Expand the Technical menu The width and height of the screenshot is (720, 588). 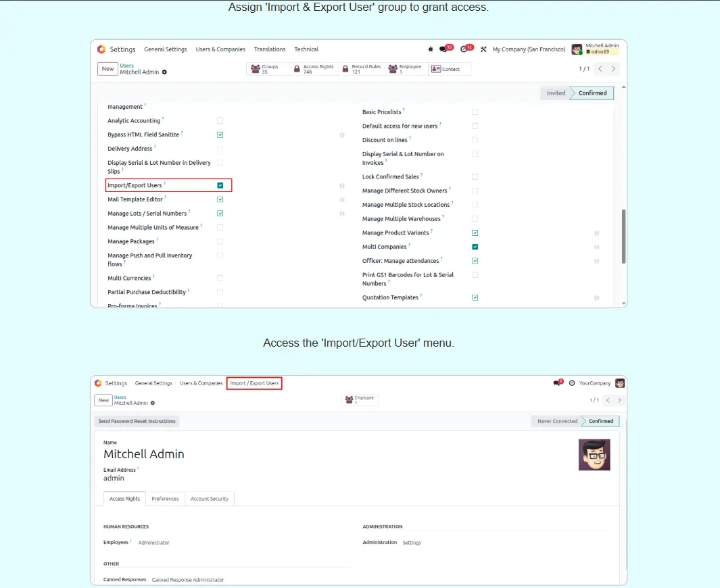(306, 49)
